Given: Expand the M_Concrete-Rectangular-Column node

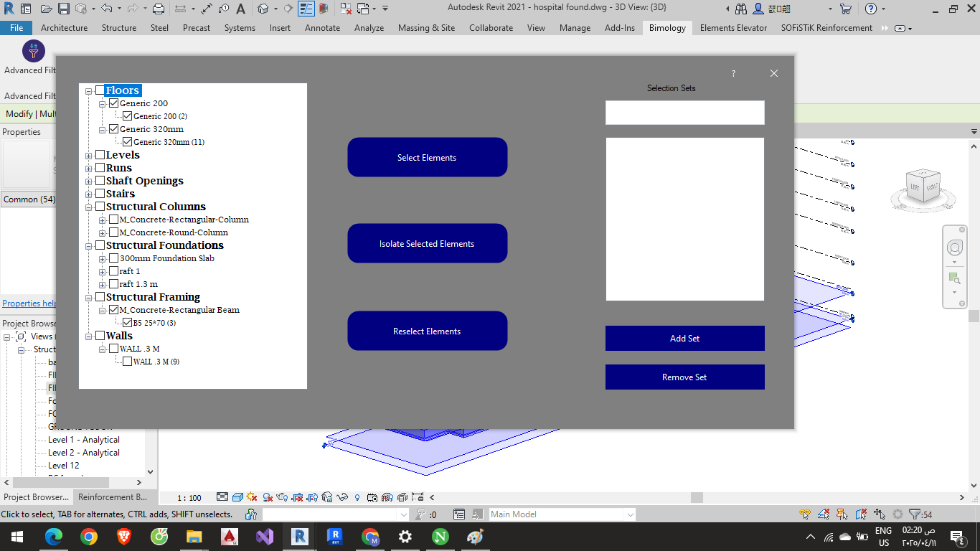Looking at the screenshot, I should (103, 220).
